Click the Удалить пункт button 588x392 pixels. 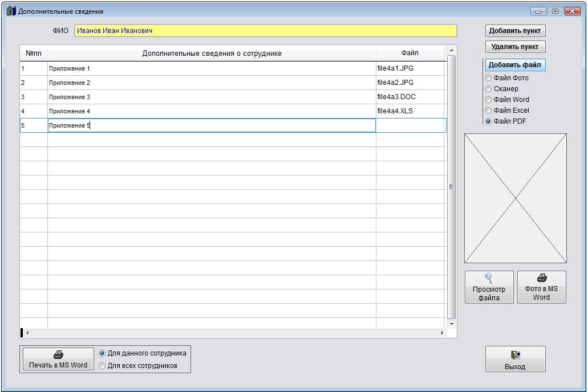(x=515, y=47)
